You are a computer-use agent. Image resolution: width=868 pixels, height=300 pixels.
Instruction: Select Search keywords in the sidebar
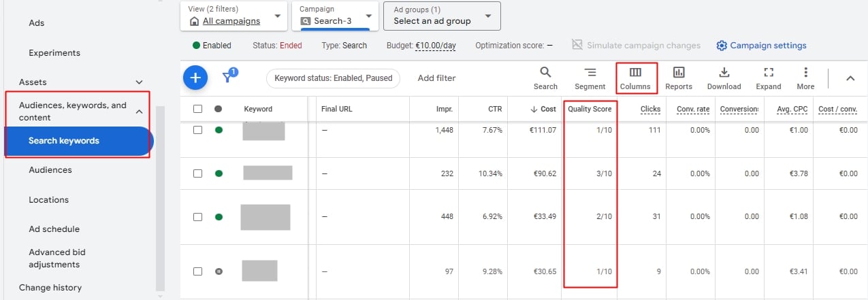[64, 141]
